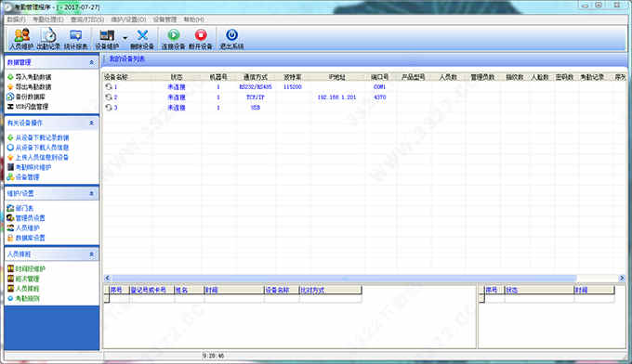Open the 导入考勤数据 link
Viewport: 632px width, 364px height.
tap(33, 77)
